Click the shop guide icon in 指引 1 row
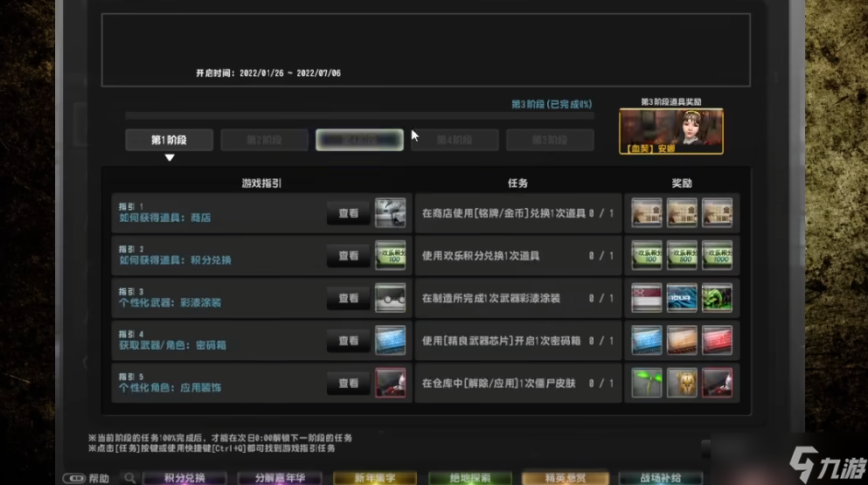 [x=390, y=213]
